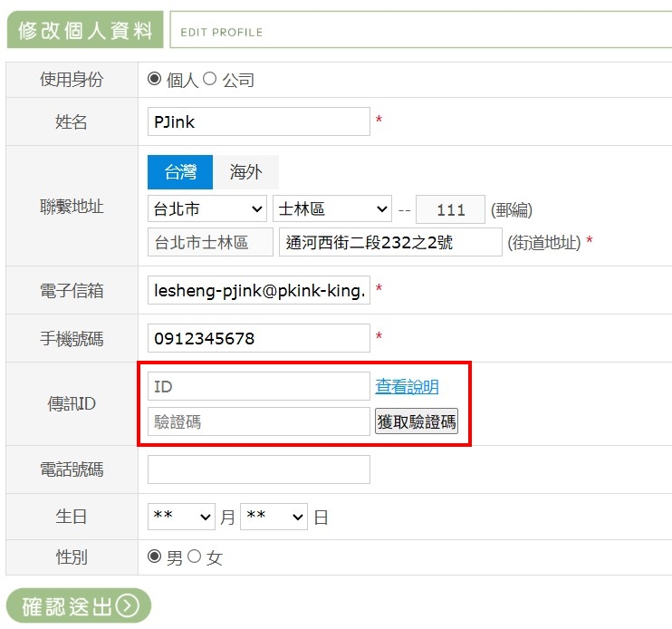Select the 公司 radio button

(x=209, y=79)
